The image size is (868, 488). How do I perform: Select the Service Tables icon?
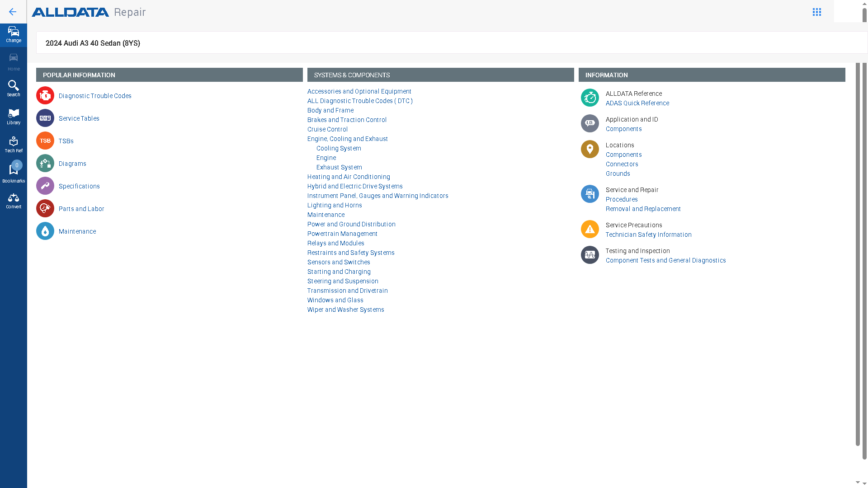click(x=45, y=118)
